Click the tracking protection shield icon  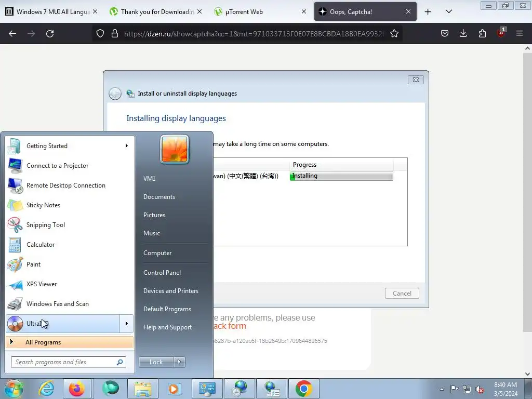coord(100,34)
